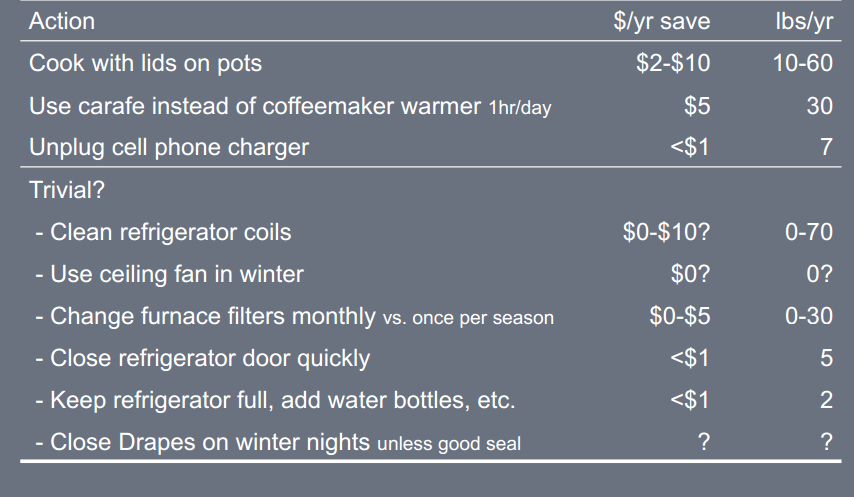The image size is (854, 497).
Task: Select Keep refrigerator full item
Action: click(x=275, y=400)
